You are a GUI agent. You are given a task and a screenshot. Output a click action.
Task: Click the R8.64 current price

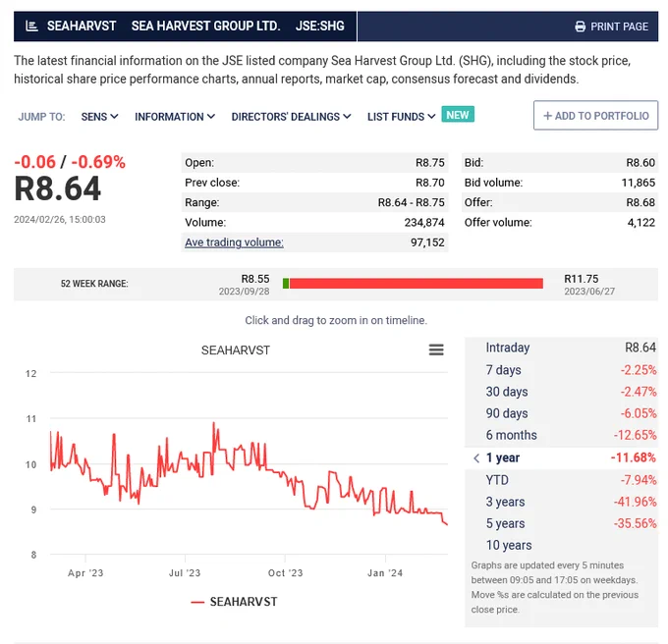pyautogui.click(x=58, y=189)
